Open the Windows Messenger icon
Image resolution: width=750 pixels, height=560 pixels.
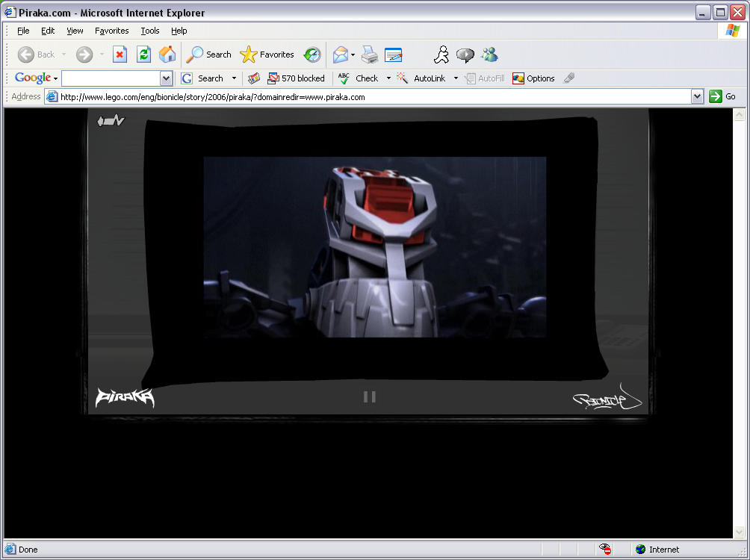pyautogui.click(x=489, y=55)
